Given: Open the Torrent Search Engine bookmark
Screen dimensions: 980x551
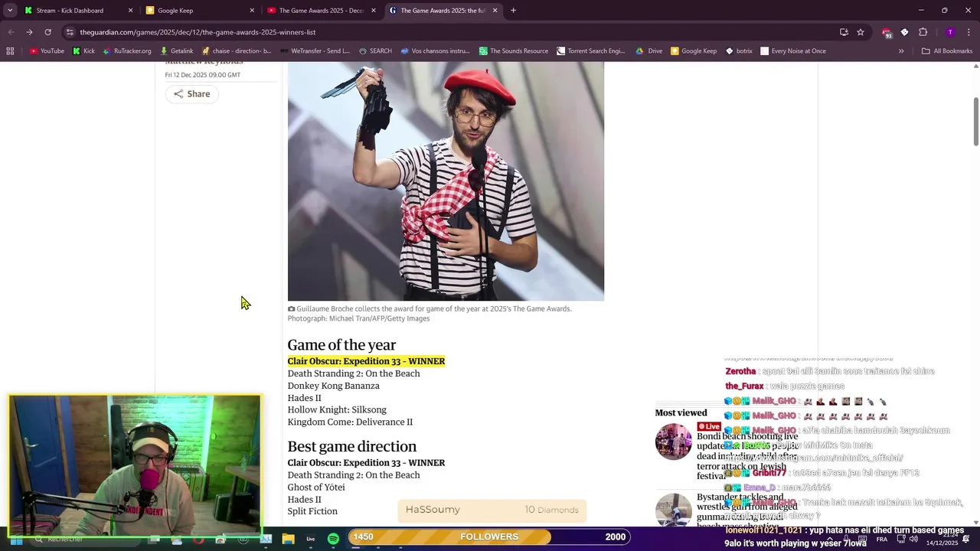Looking at the screenshot, I should click(591, 51).
